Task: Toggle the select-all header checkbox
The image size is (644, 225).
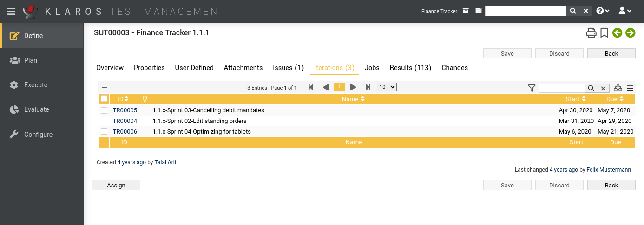Action: point(104,99)
